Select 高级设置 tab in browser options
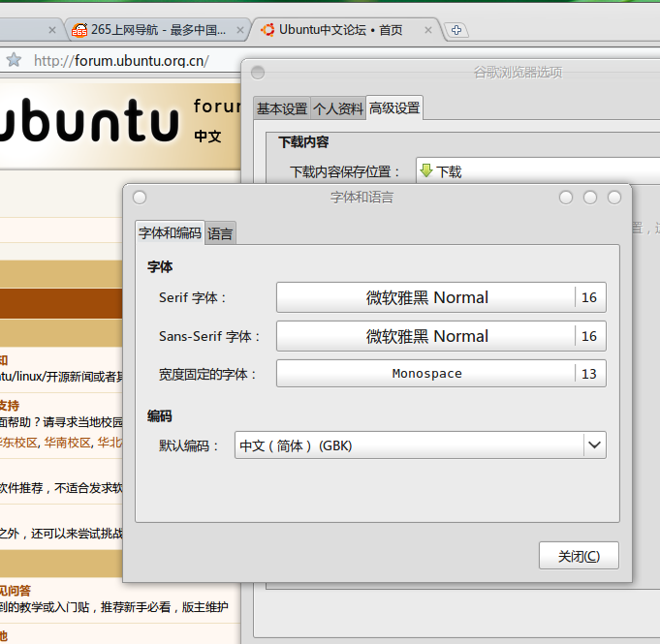 (394, 108)
